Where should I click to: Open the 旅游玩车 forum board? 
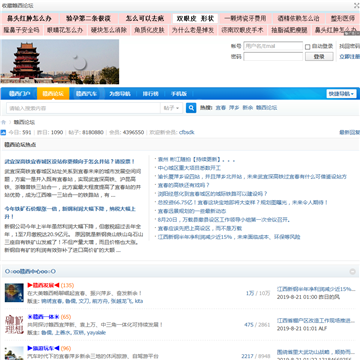(x=43, y=348)
